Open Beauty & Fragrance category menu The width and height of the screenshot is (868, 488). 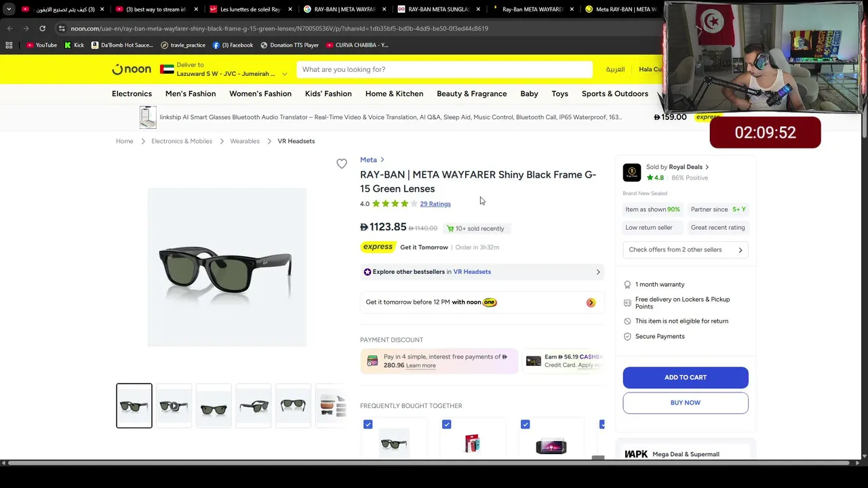(472, 94)
